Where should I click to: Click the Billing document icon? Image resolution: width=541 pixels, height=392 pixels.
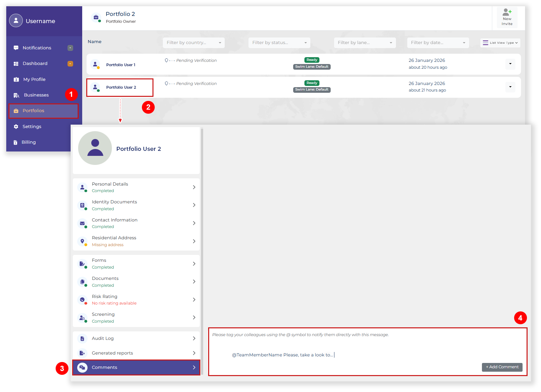pos(15,142)
